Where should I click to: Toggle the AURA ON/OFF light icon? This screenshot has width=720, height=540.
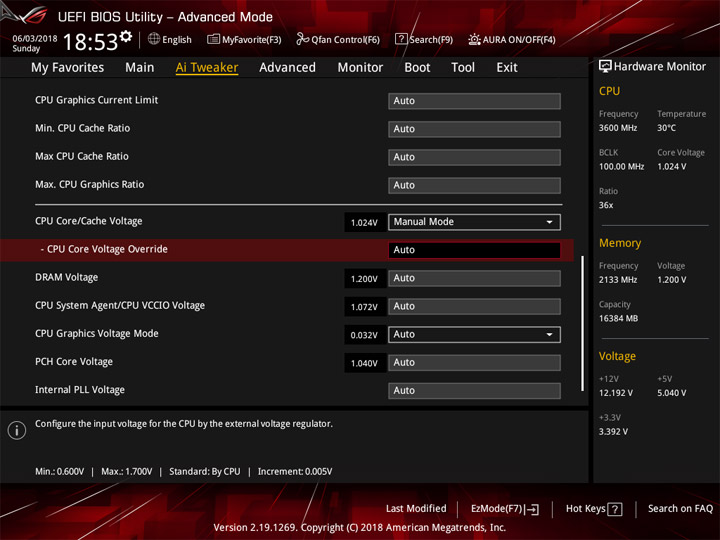click(474, 39)
